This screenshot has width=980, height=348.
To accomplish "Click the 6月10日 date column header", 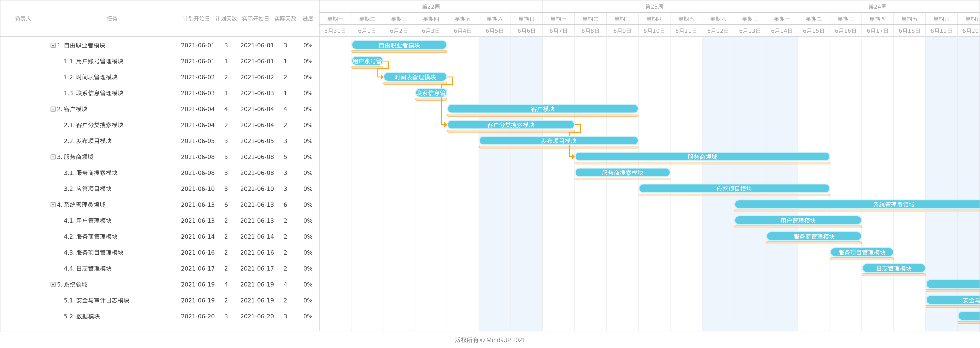I will click(654, 31).
